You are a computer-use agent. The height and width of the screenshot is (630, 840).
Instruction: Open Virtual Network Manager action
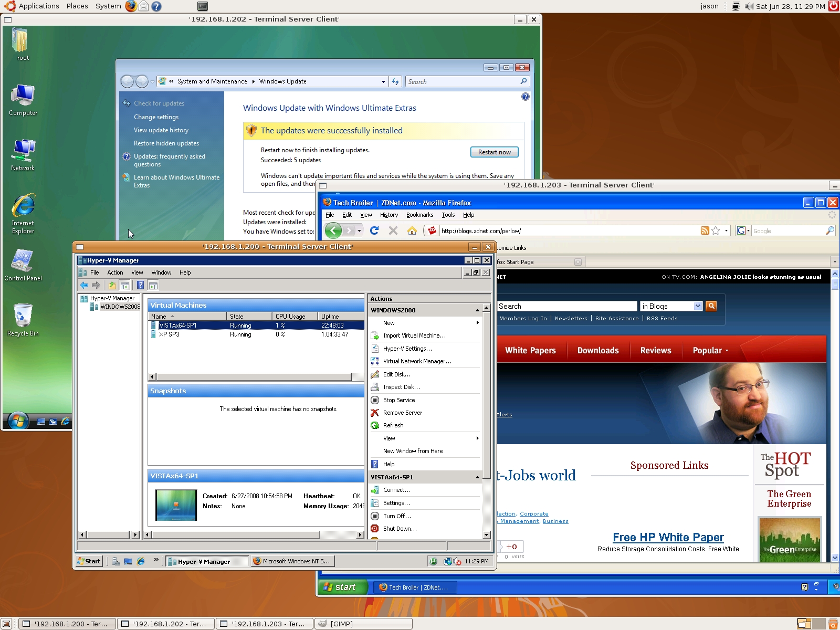(x=417, y=361)
